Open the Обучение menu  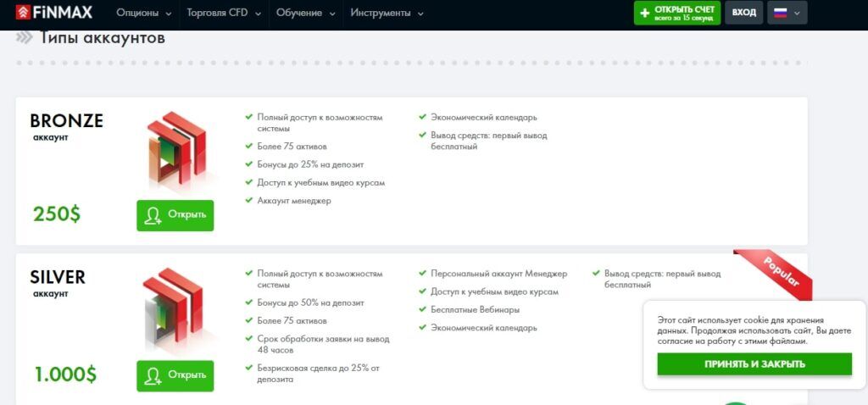305,14
